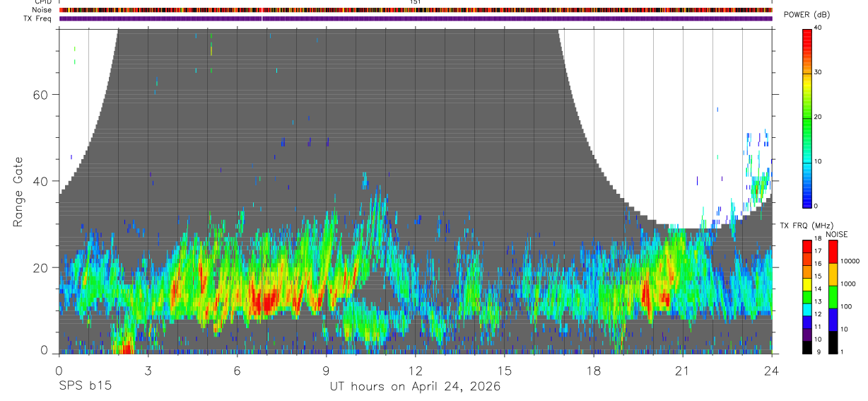Click the 10000 value on the noise scale
The height and width of the screenshot is (401, 868).
849,261
